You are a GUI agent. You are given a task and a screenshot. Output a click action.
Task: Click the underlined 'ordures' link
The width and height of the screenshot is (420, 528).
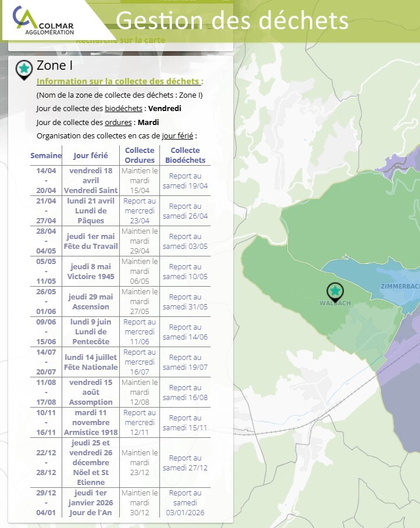pos(119,123)
